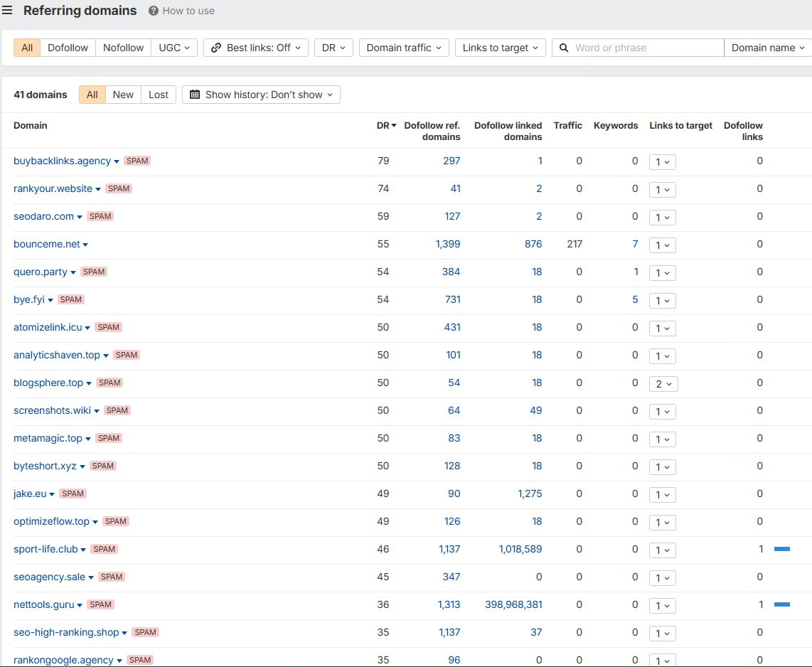Screen dimensions: 812x667
Task: Click the DR column sort arrow
Action: pyautogui.click(x=394, y=126)
